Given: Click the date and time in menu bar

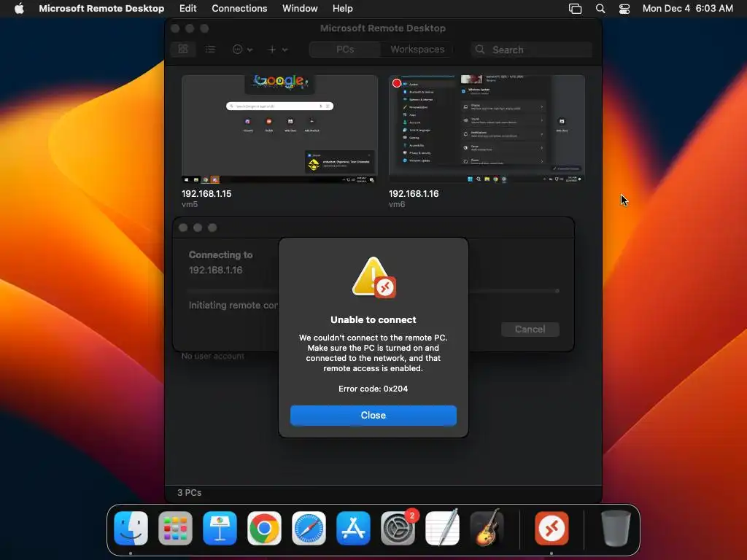Looking at the screenshot, I should tap(687, 8).
